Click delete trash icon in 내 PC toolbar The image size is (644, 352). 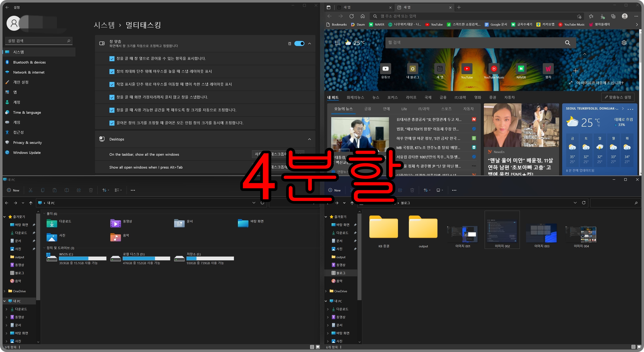[x=91, y=190]
